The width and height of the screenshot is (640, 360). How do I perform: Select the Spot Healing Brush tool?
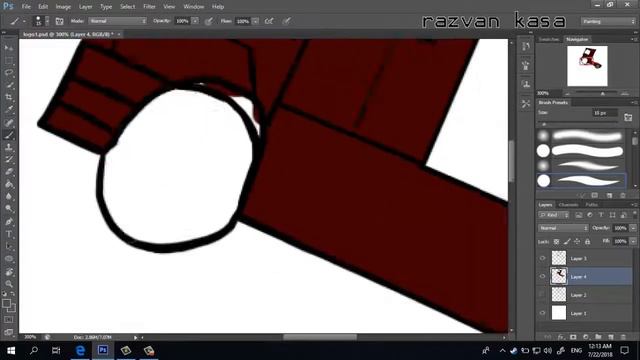coord(9,122)
